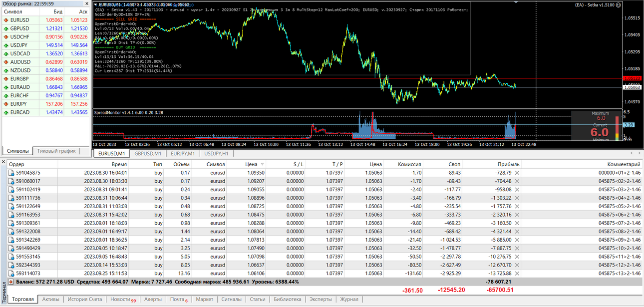Click the red price label 1.05123 on chart scale

[x=633, y=78]
